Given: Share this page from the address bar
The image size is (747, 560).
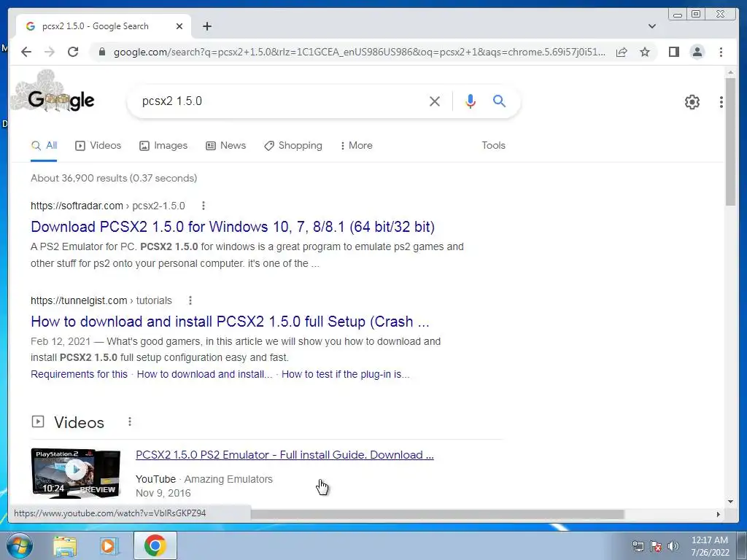Looking at the screenshot, I should (x=622, y=52).
